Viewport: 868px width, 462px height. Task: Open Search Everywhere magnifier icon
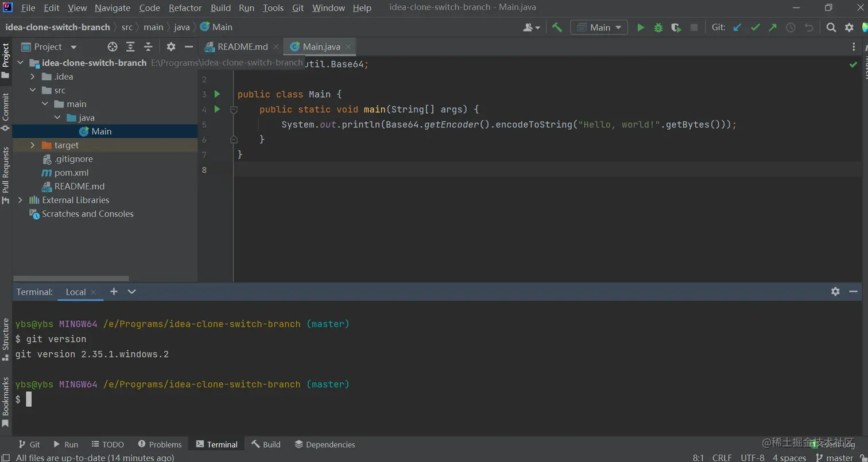[x=831, y=27]
